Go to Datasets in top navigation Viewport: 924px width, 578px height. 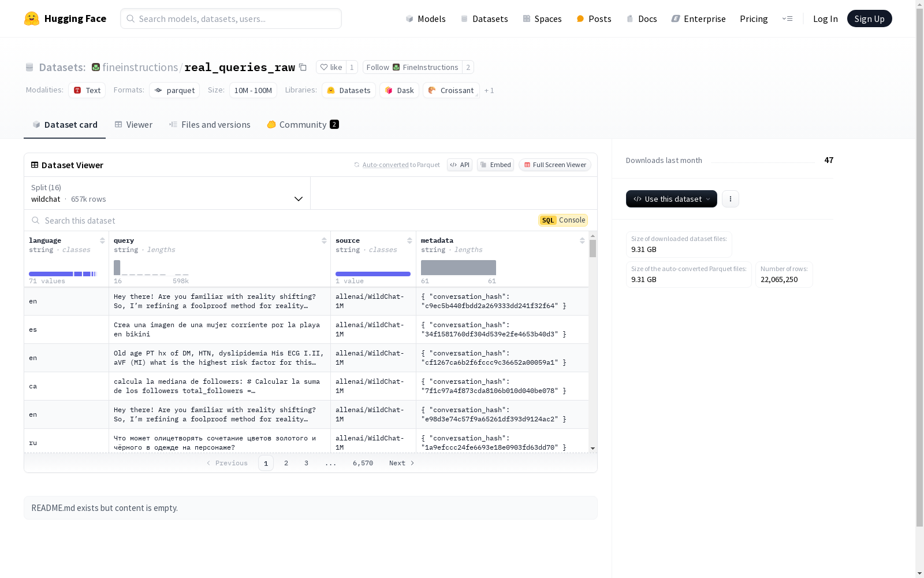pos(484,18)
